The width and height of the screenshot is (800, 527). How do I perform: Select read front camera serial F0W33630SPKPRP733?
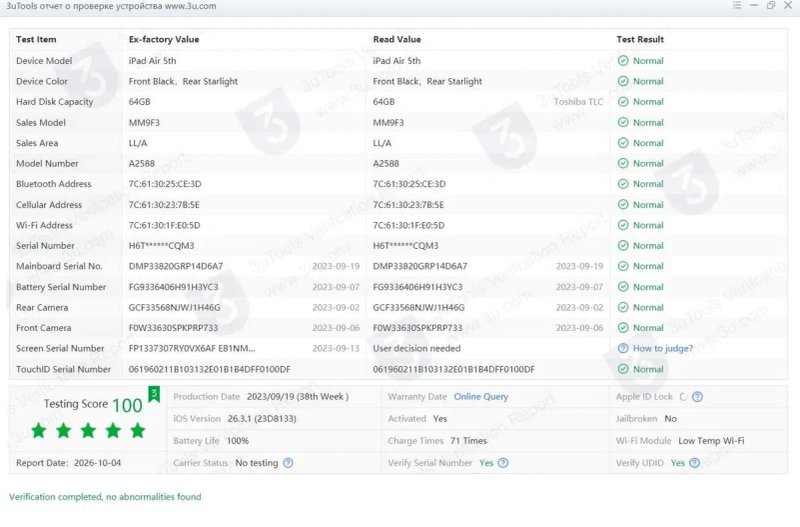[x=418, y=328]
